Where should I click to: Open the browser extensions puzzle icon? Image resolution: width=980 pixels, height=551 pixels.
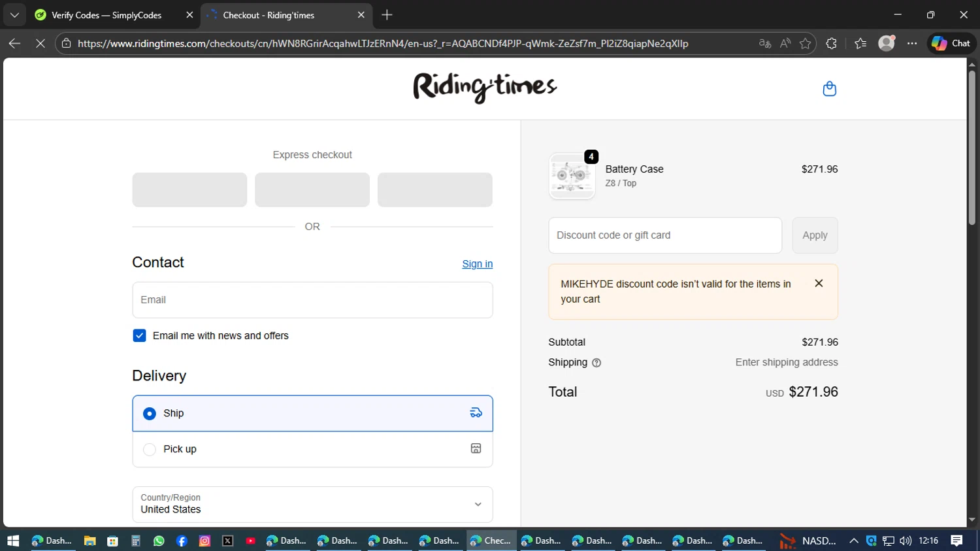pyautogui.click(x=831, y=43)
